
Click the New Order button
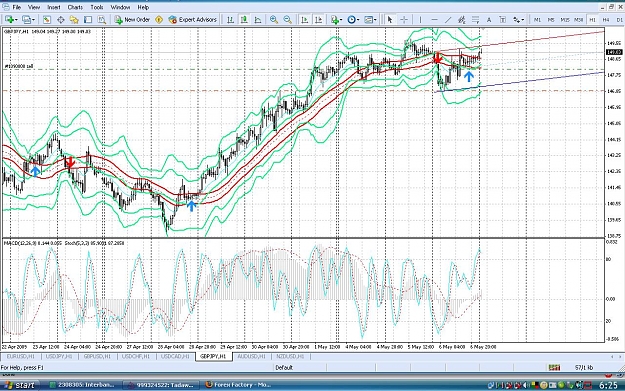pyautogui.click(x=132, y=20)
